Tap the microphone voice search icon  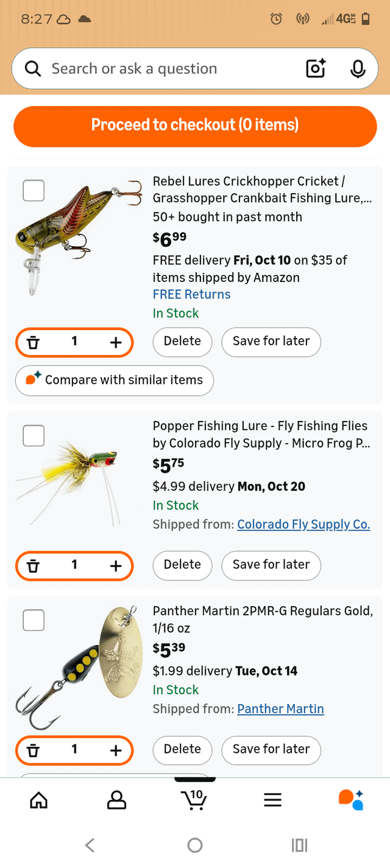(358, 69)
